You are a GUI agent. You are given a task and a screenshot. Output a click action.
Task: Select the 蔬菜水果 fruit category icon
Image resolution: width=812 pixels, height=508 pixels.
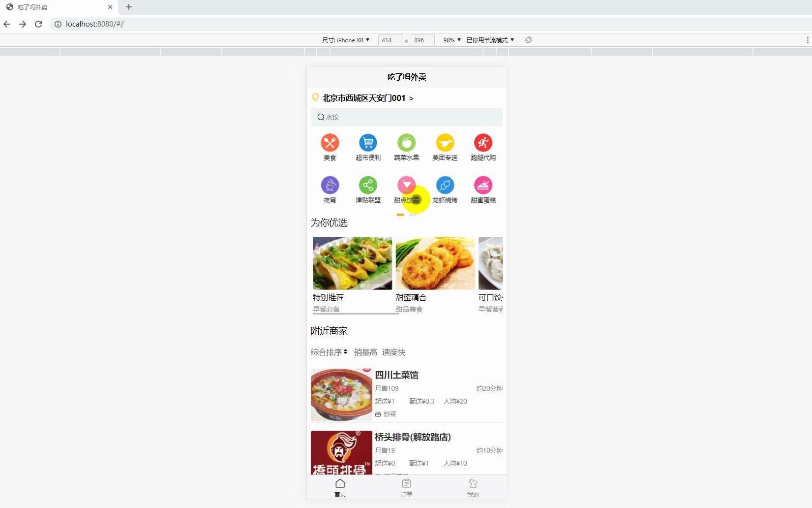click(406, 143)
